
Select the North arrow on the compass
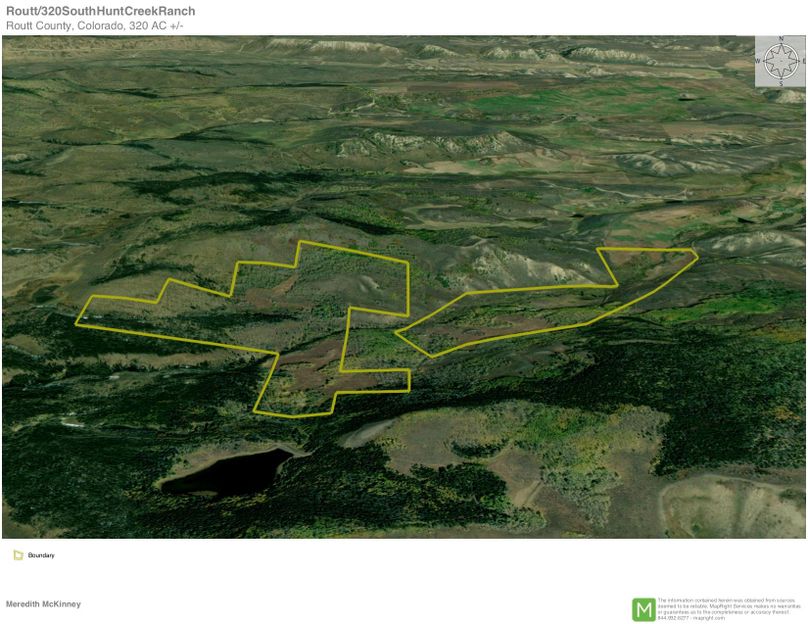(x=781, y=39)
